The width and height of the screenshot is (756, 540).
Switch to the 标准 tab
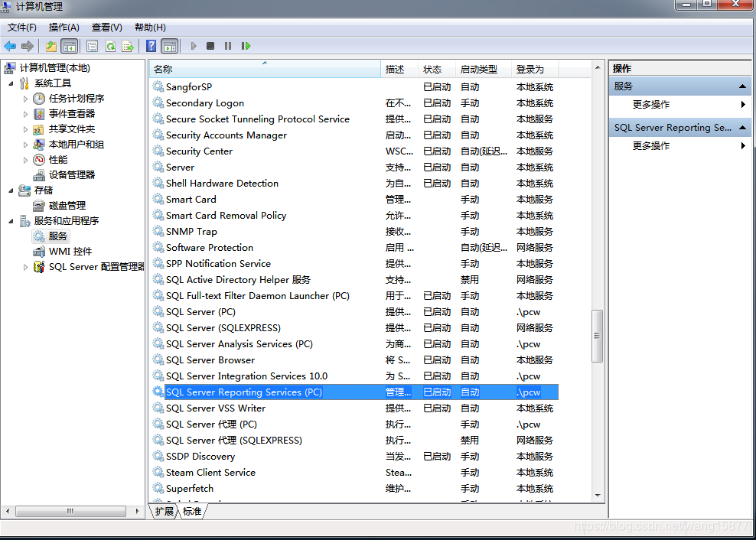point(192,512)
